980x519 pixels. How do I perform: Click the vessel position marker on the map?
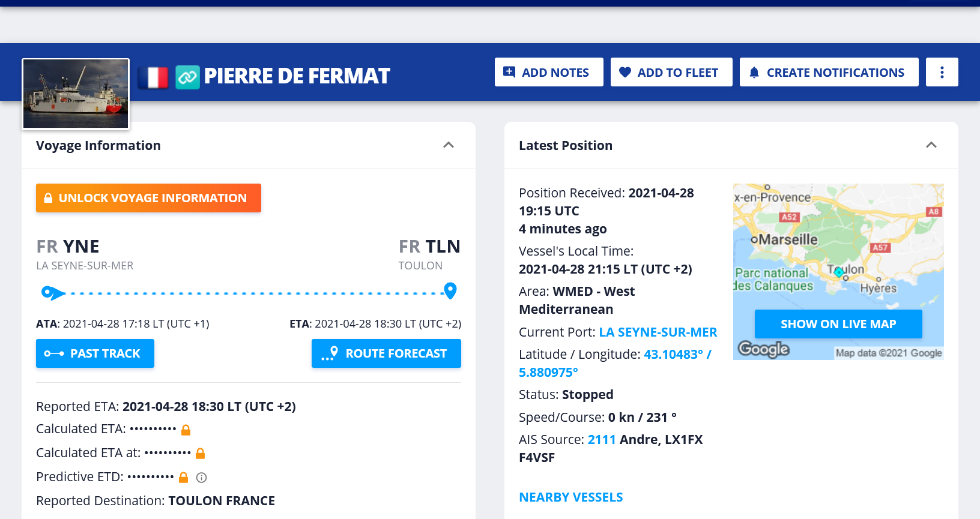click(839, 272)
